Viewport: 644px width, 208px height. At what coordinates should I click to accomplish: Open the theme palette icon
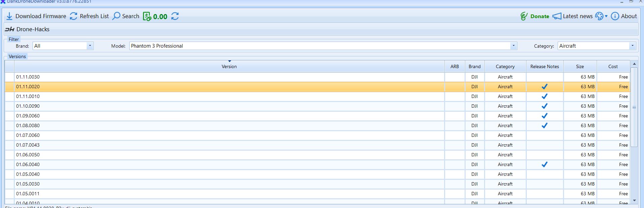(x=599, y=16)
